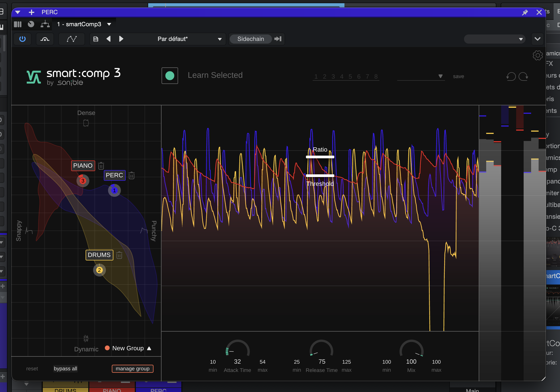The image size is (560, 392).
Task: Pin the PERC plugin window
Action: (525, 12)
